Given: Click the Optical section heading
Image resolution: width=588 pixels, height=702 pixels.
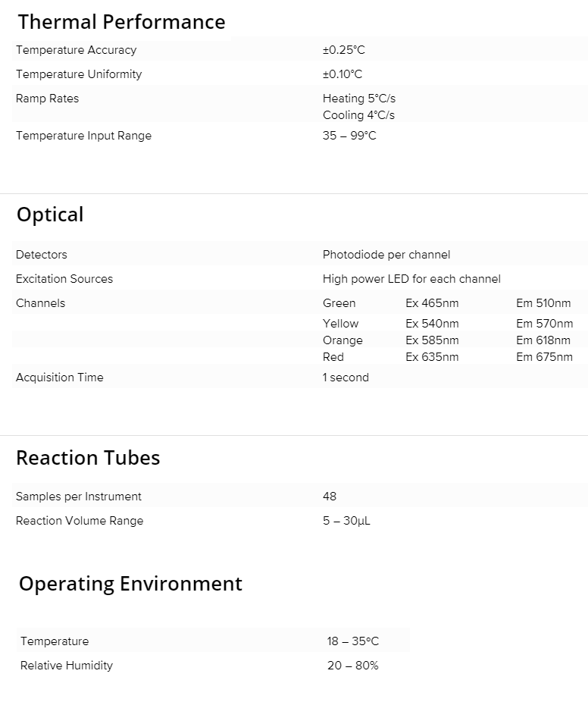Looking at the screenshot, I should point(50,215).
